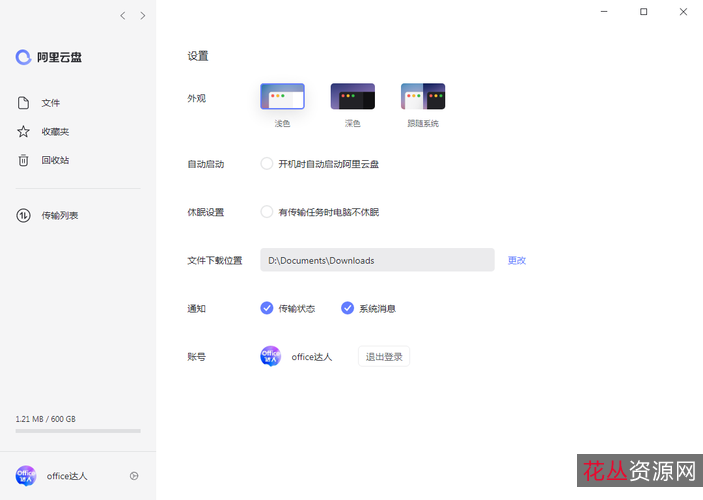Click the transfer arrows icon for 传输列表
Screen dimensions: 703x500
(23, 216)
